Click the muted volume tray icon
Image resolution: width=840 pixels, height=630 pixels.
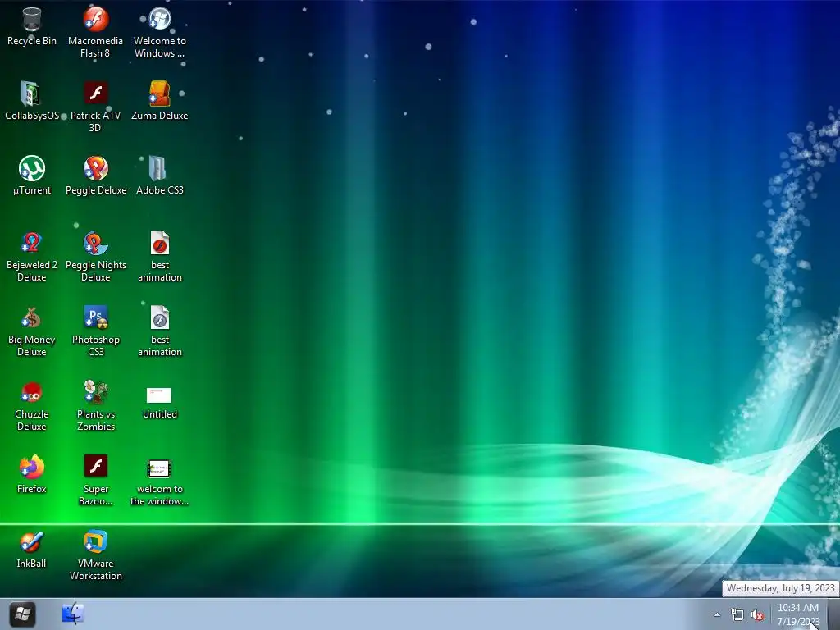tap(757, 615)
